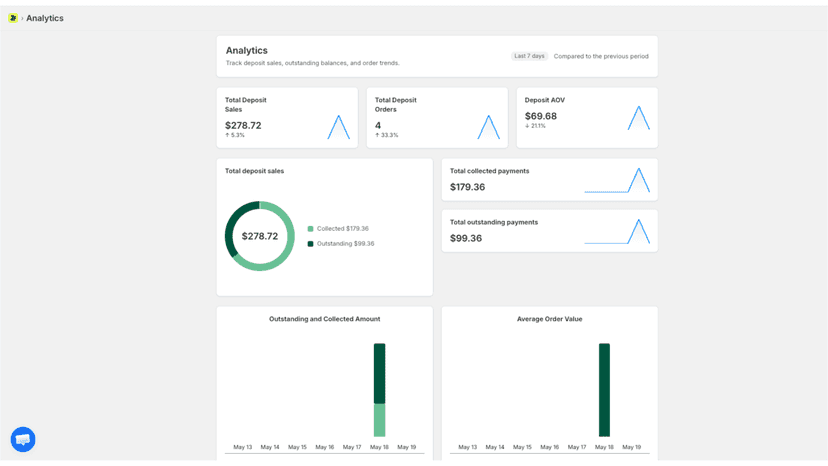Screen dimensions: 828x466
Task: Click 'Total outstanding payments' label
Action: tap(494, 222)
